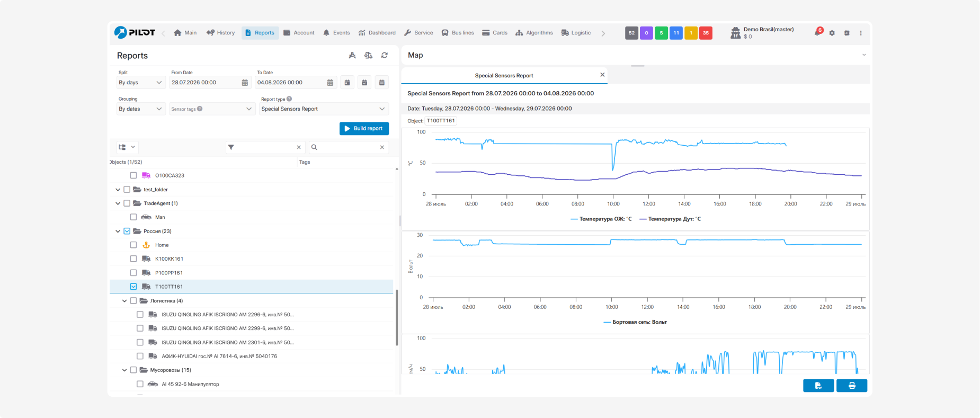The image size is (980, 418).
Task: Click the red 35 status counter badge
Action: (x=706, y=33)
